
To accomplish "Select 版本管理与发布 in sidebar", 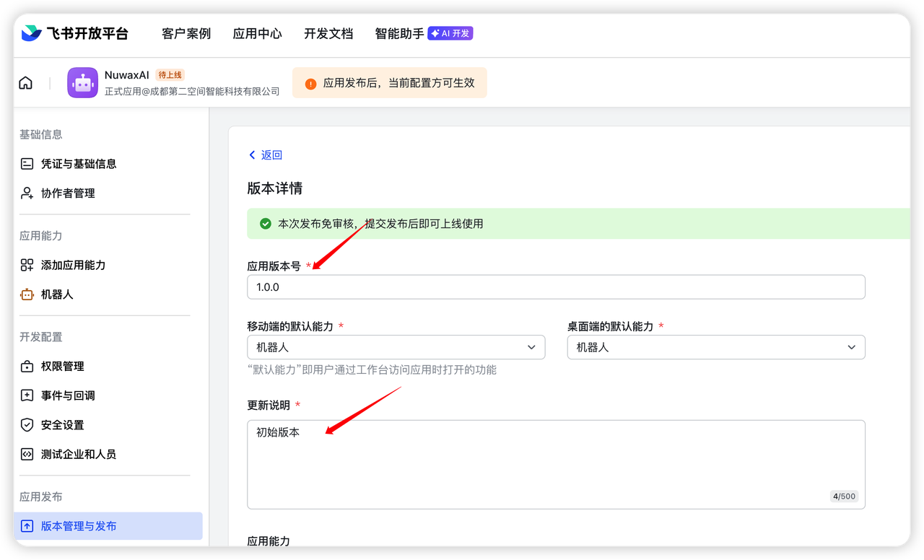I will (x=108, y=526).
